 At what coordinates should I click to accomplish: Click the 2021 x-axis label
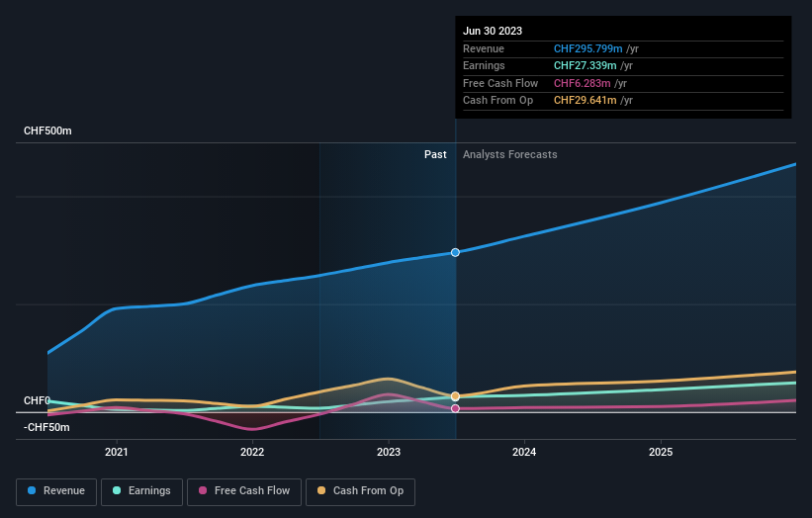pos(117,452)
